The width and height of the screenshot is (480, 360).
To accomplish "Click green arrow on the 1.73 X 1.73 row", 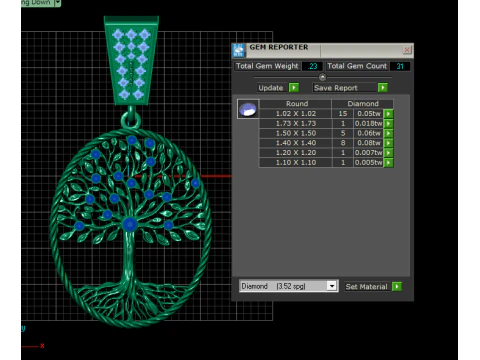I will [x=388, y=124].
